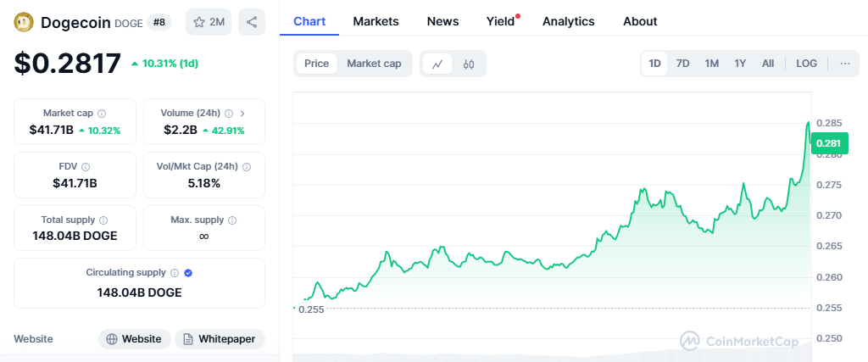Open the Markets tab
This screenshot has height=362, width=868.
click(376, 21)
